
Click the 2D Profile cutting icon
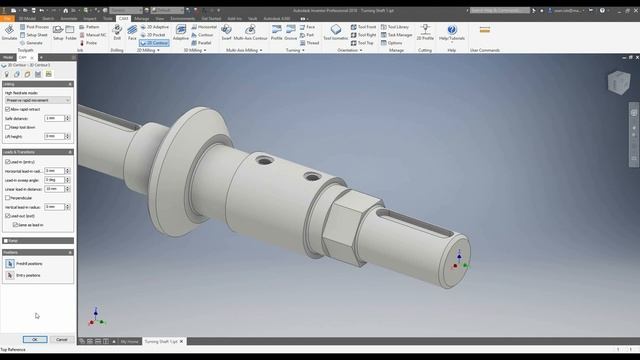coord(425,32)
